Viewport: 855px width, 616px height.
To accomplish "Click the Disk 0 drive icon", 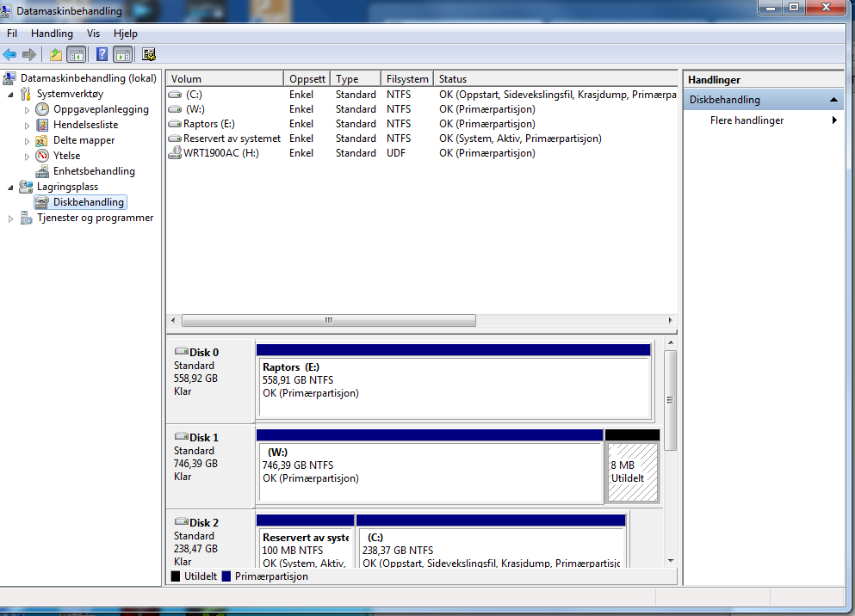I will (182, 351).
